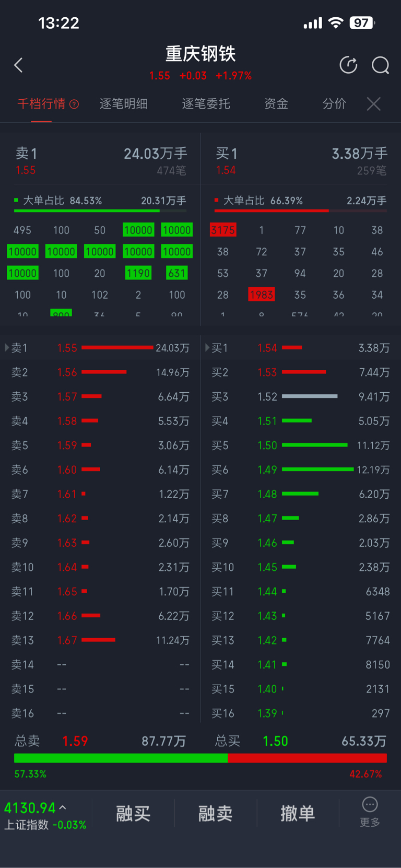Tap the help question mark beside 千档行情
Viewport: 401px width, 868px height.
74,104
